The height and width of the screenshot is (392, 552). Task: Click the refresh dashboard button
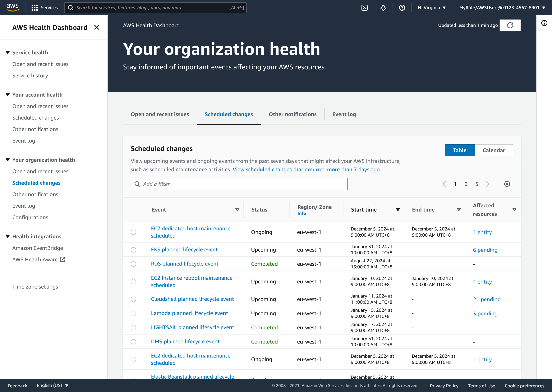510,25
